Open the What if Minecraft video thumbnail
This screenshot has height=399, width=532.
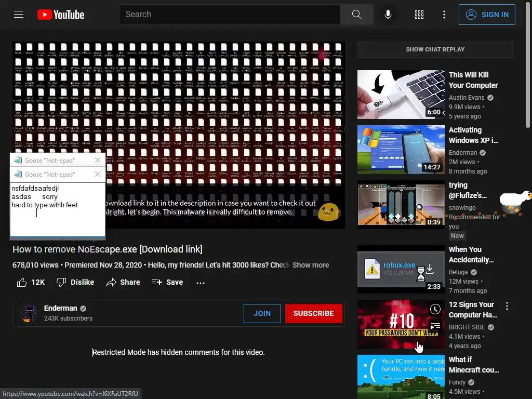pyautogui.click(x=401, y=377)
